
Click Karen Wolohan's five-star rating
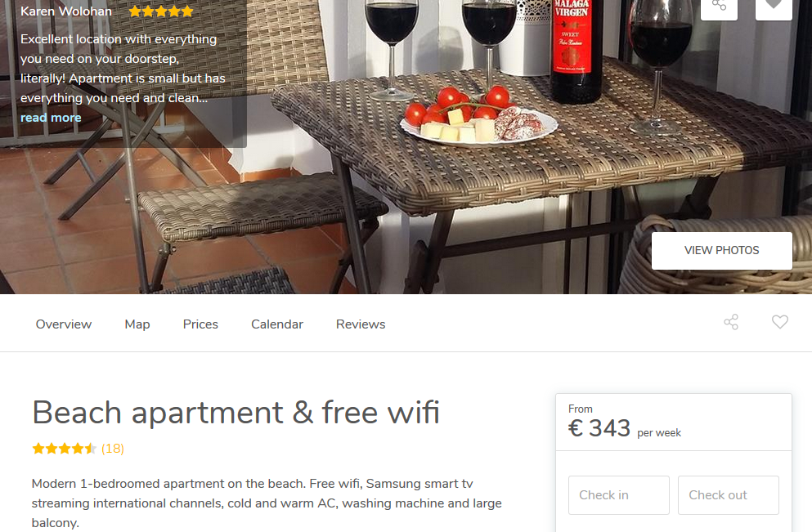[x=161, y=11]
